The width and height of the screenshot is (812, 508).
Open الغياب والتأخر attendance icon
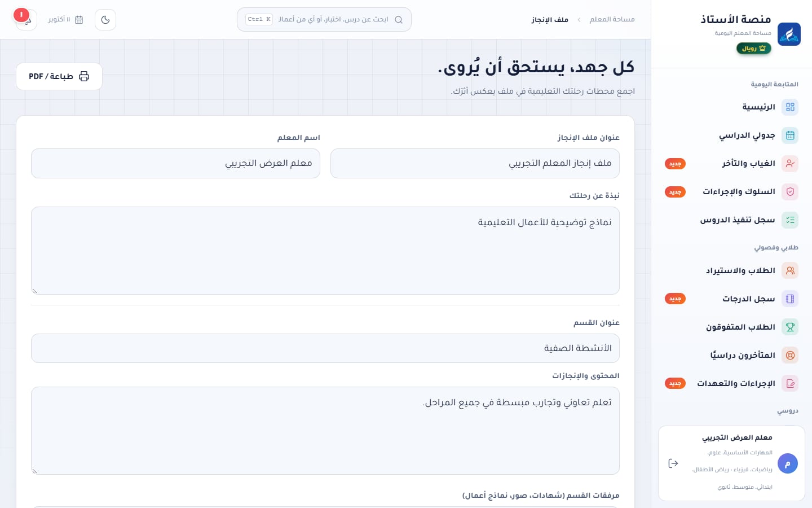pyautogui.click(x=790, y=164)
